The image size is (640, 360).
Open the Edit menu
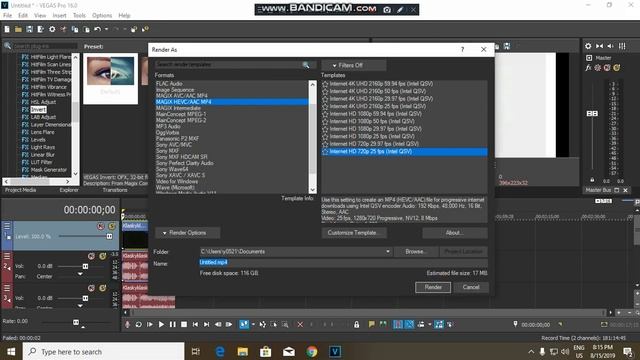coord(23,16)
